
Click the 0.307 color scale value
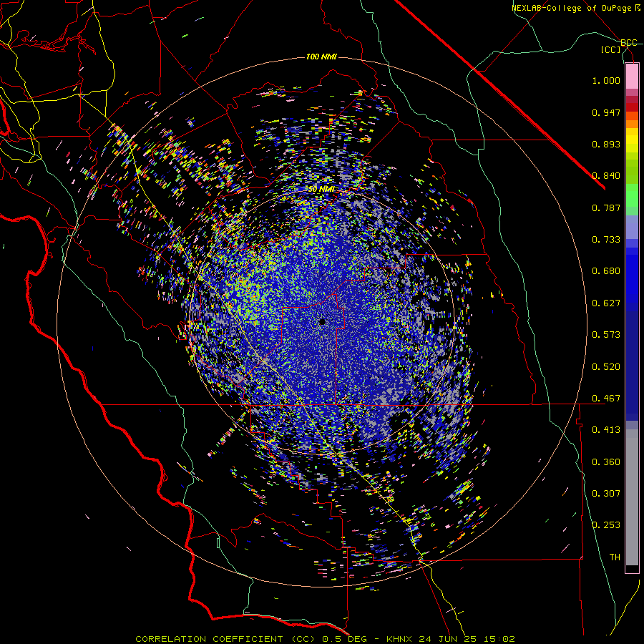pyautogui.click(x=606, y=494)
